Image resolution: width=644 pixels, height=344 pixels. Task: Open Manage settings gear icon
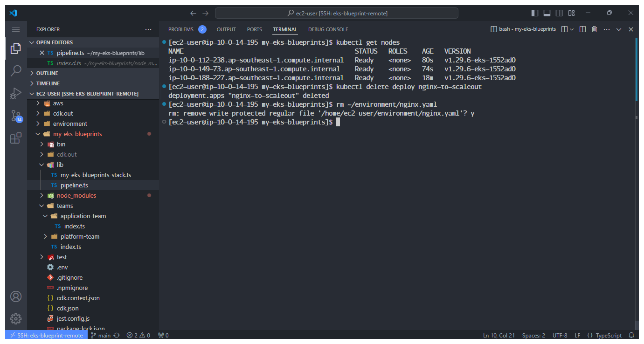(16, 318)
